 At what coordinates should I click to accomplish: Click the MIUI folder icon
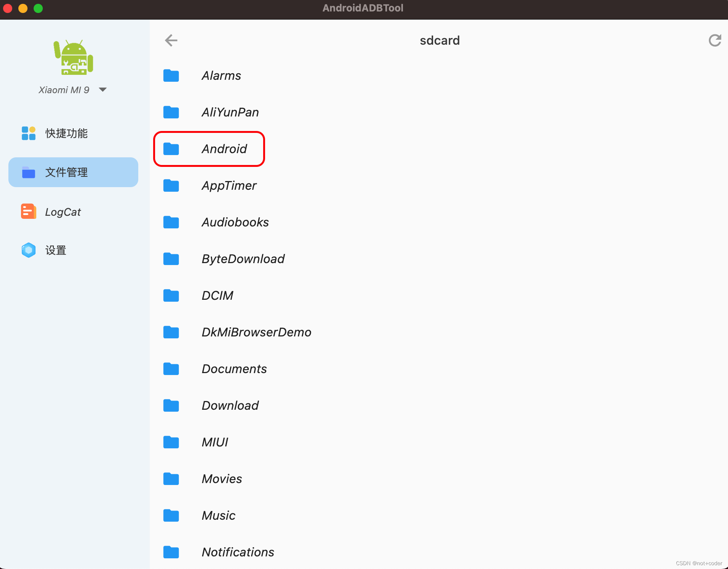[171, 442]
